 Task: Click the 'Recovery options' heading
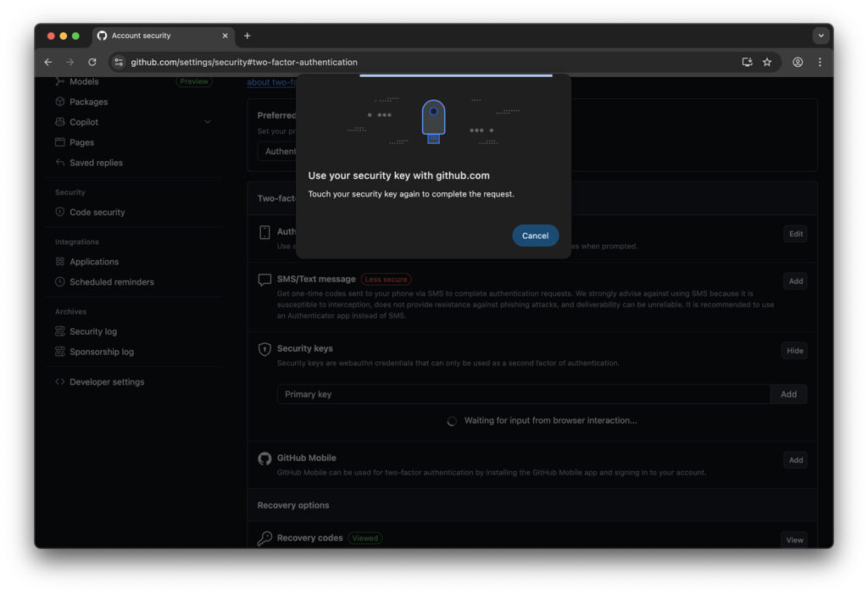point(292,505)
